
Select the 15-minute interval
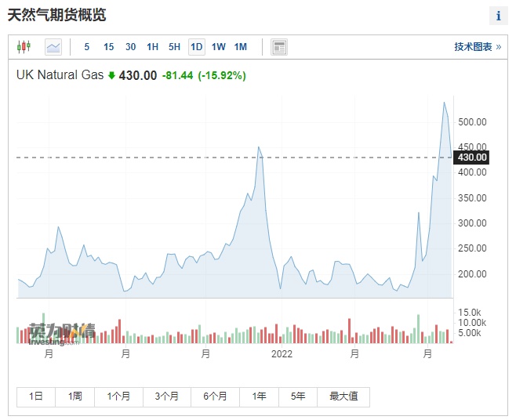[108, 47]
